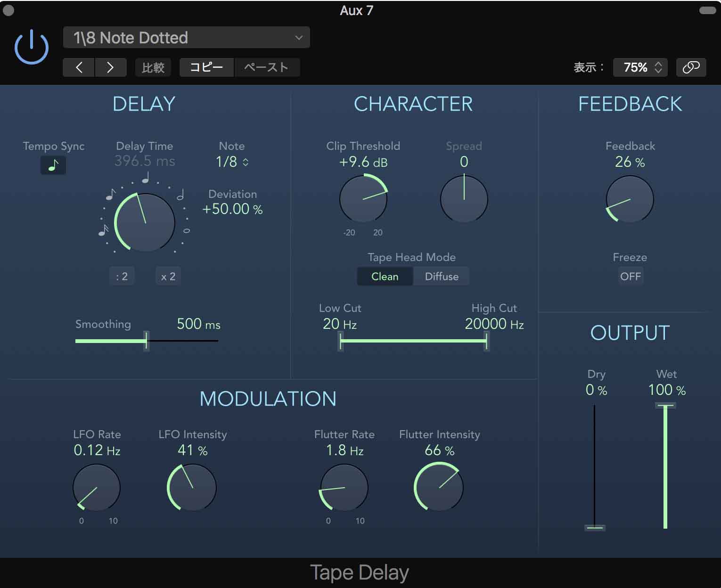Click the Smoothing 500 ms value

198,324
